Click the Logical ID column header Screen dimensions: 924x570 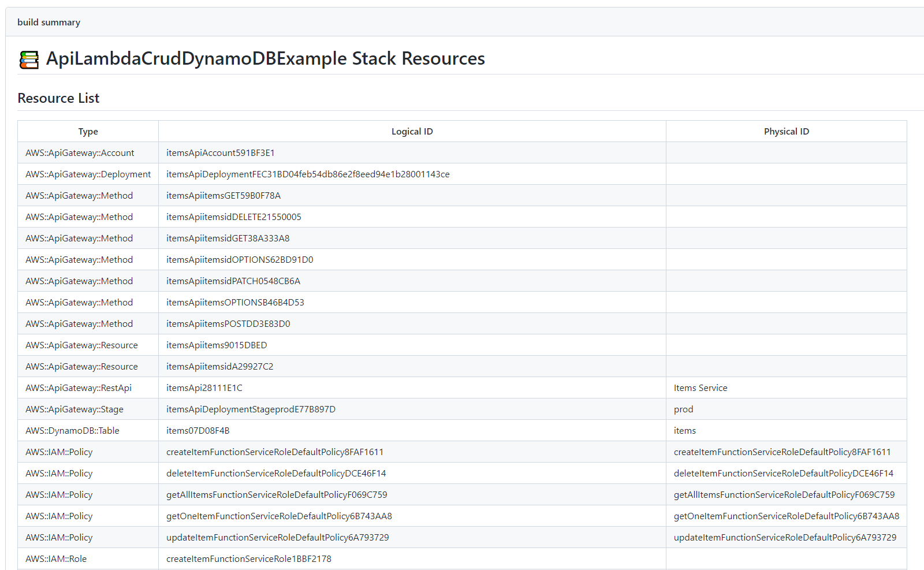(x=412, y=131)
